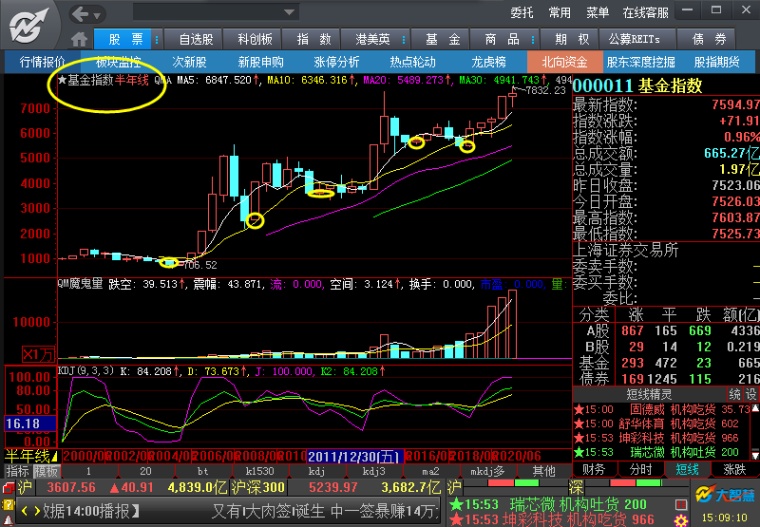Select indicator template kdj3

pyautogui.click(x=374, y=471)
